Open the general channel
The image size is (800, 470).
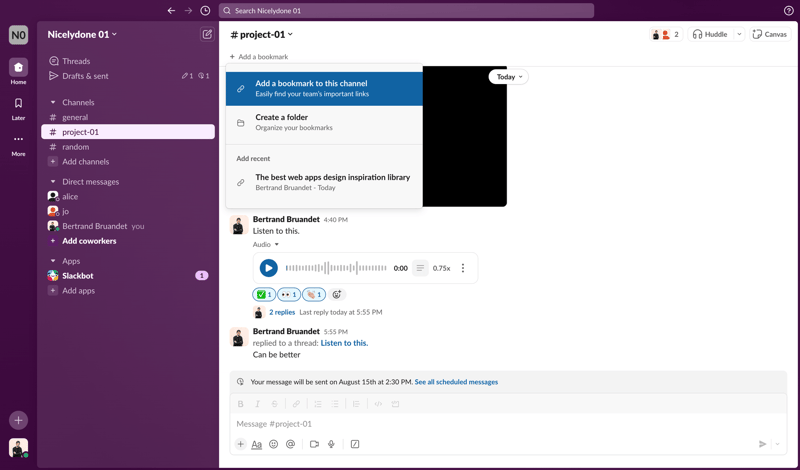point(128,117)
